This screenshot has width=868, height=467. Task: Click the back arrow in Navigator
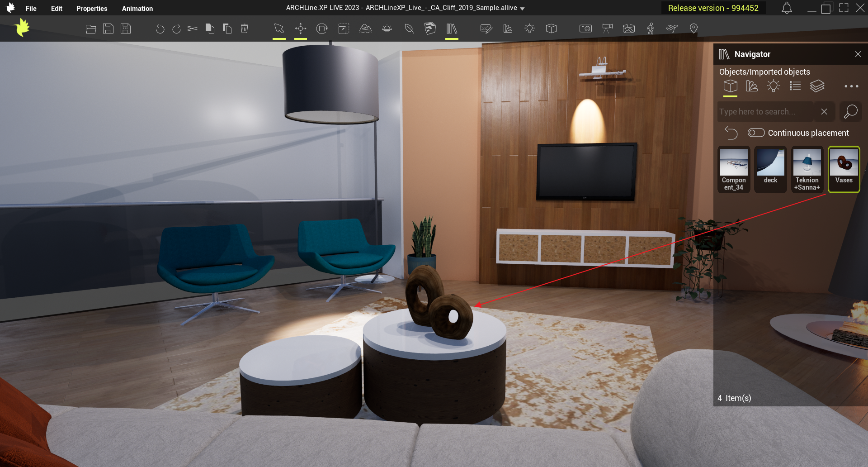pos(731,133)
